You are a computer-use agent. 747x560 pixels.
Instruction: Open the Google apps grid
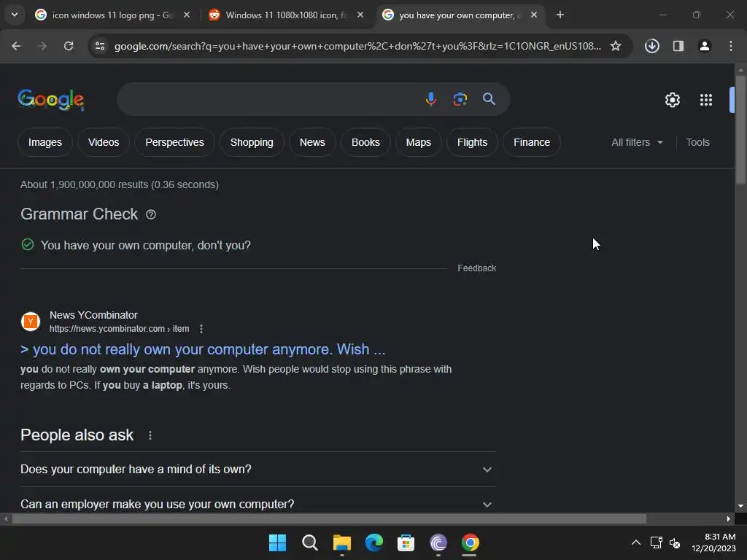(706, 100)
